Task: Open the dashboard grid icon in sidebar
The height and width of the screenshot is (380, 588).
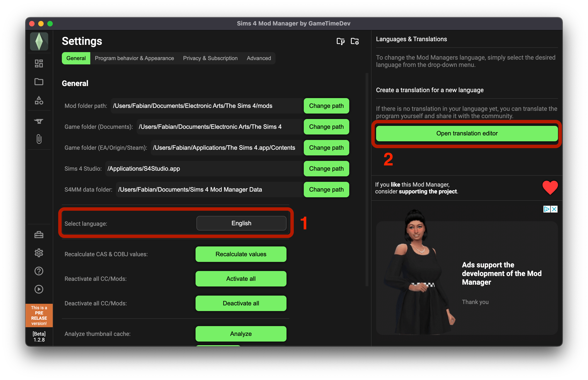Action: click(39, 63)
